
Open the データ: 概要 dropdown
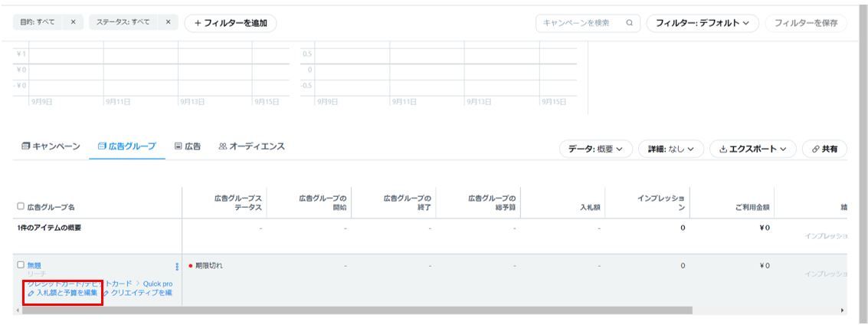coord(595,149)
